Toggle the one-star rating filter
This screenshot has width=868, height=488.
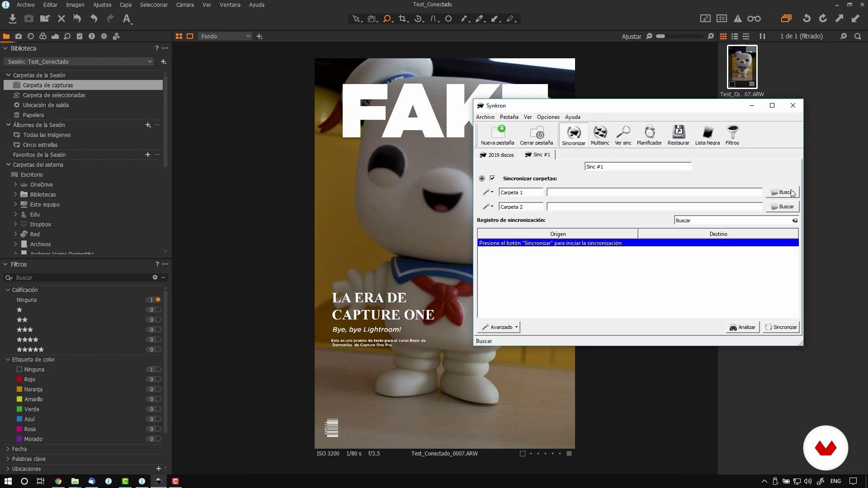coord(158,310)
